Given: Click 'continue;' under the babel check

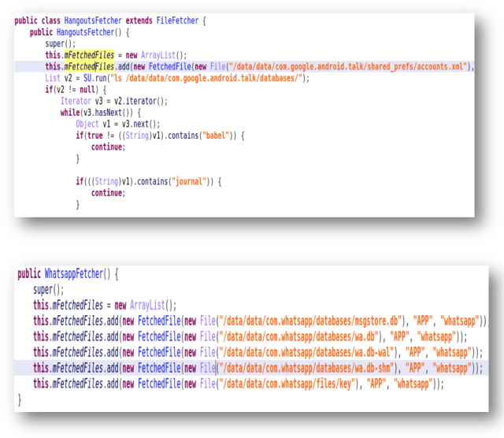Looking at the screenshot, I should (x=108, y=147).
